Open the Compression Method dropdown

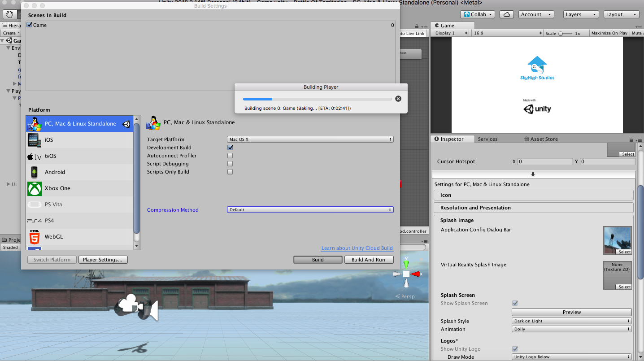(310, 210)
